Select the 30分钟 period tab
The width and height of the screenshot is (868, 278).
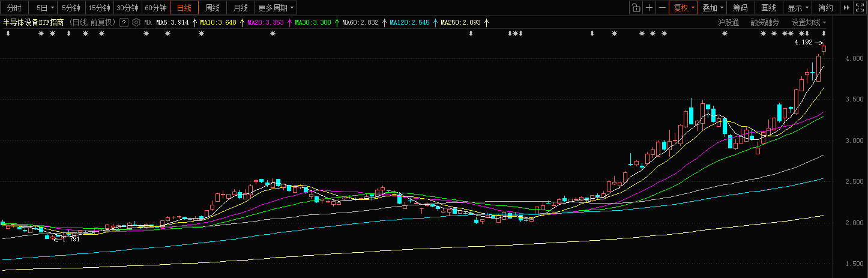[127, 8]
